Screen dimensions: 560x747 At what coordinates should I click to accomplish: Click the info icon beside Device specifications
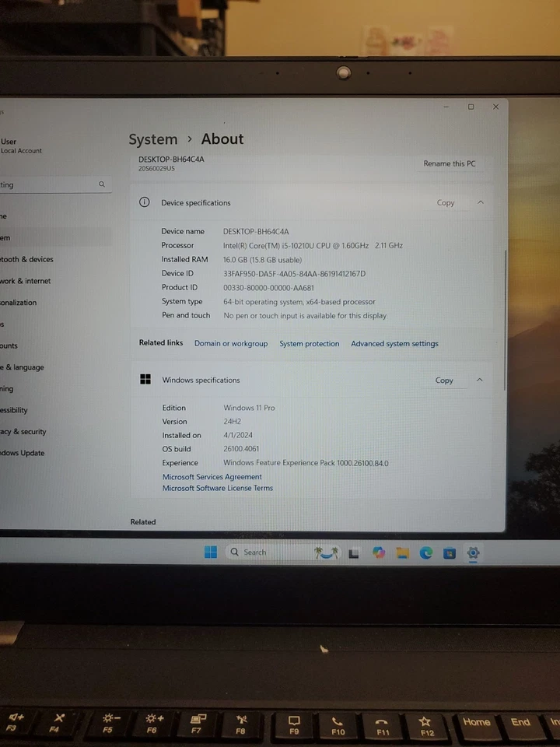coord(145,202)
